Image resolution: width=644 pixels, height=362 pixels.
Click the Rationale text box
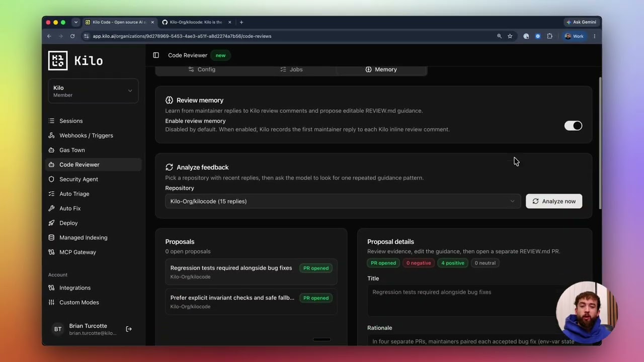[474, 340]
